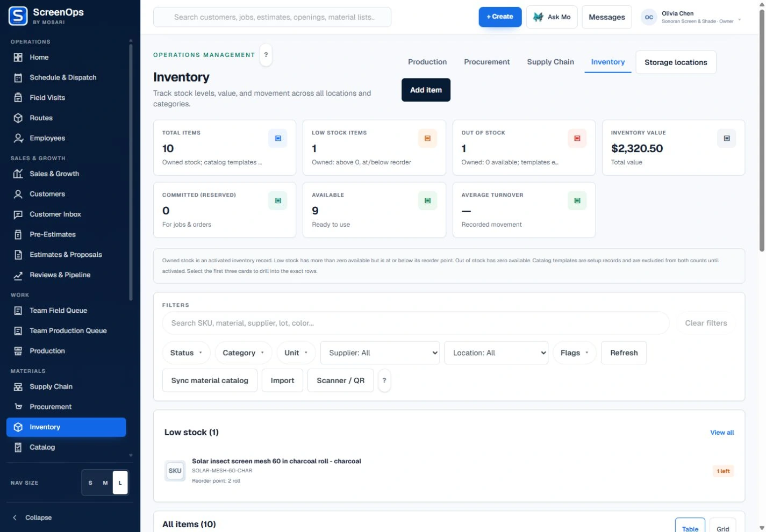Open the View all low stock link

(722, 433)
